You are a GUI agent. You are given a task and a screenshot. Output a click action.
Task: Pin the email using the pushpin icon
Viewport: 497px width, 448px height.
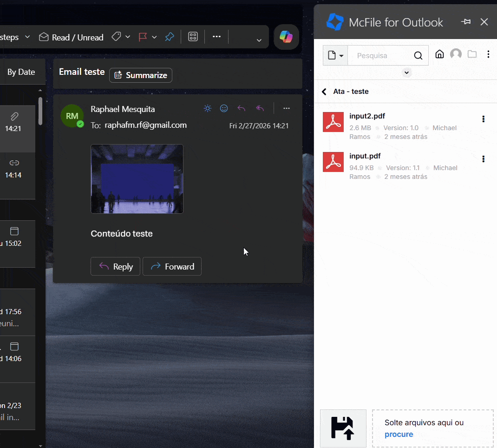[170, 37]
